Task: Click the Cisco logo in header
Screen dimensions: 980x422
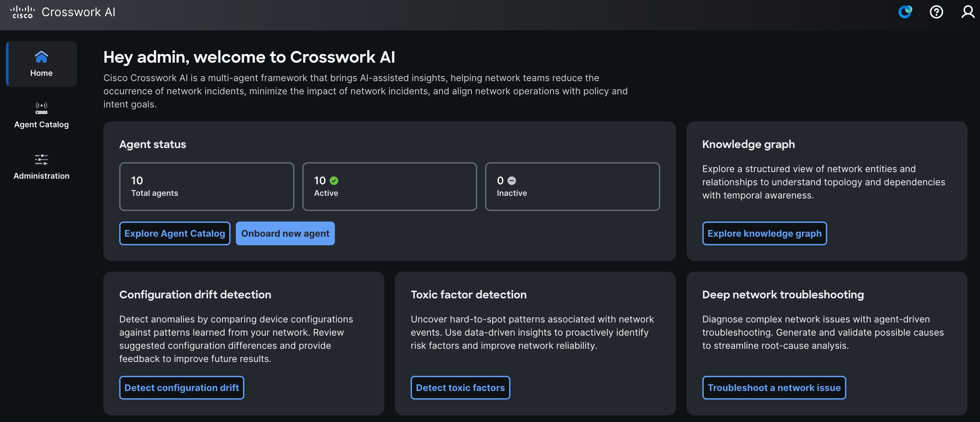Action: click(22, 12)
